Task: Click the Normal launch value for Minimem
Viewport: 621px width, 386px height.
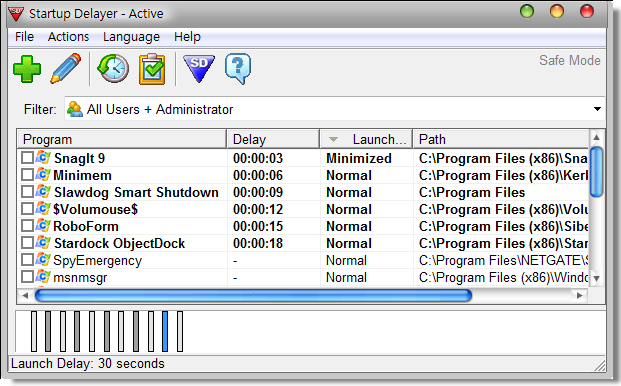Action: [349, 175]
